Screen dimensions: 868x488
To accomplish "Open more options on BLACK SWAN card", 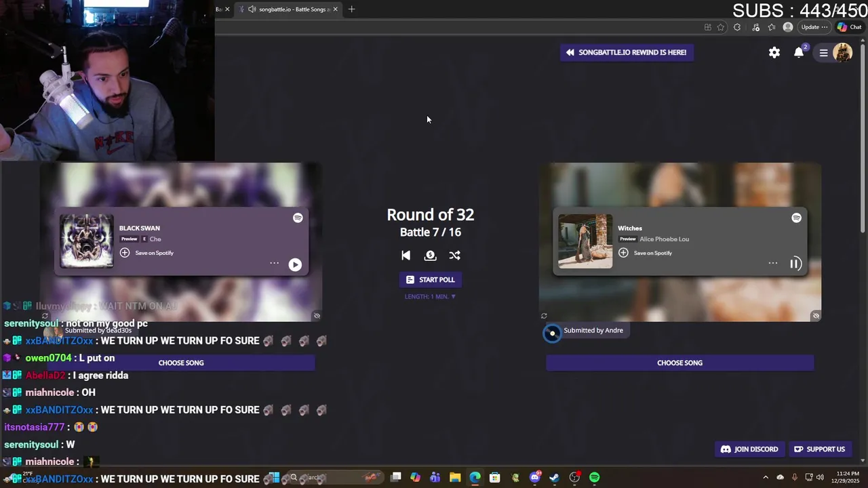I will (x=274, y=263).
